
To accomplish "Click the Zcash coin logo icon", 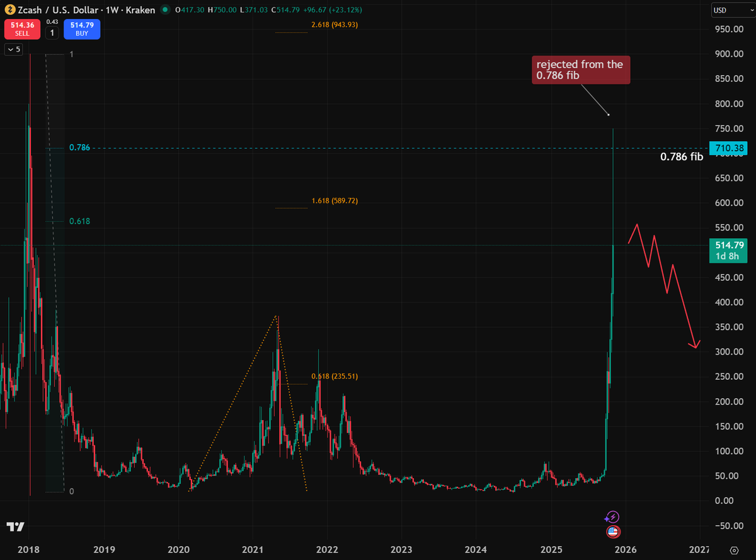I will point(10,10).
